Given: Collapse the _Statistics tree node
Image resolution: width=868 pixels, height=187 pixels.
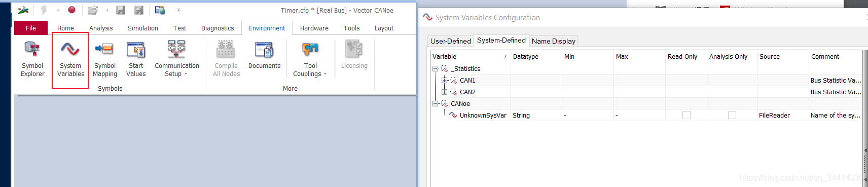Looking at the screenshot, I should pyautogui.click(x=435, y=68).
